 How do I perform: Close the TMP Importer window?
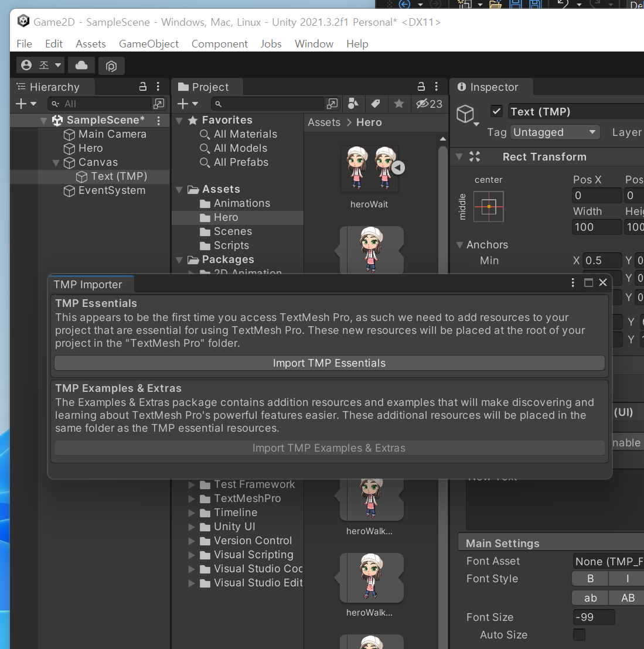603,283
